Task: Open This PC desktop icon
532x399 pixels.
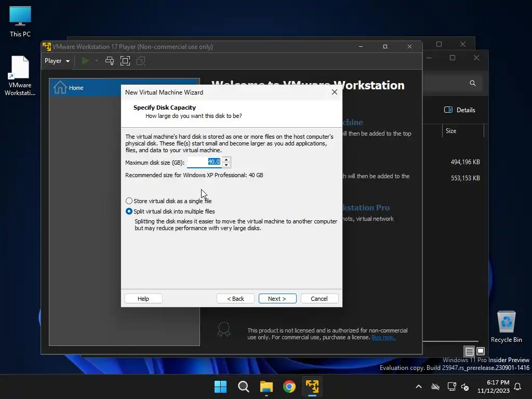Action: [x=20, y=21]
